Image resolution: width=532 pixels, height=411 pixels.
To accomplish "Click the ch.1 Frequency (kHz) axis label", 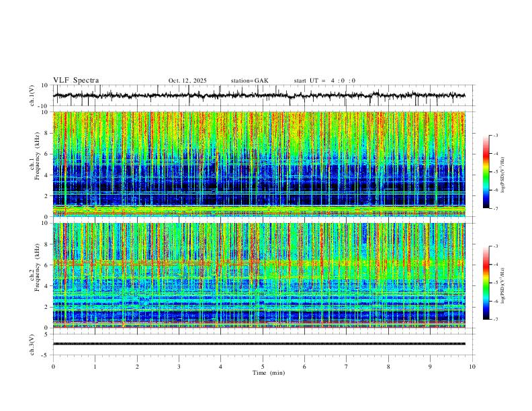I will tap(35, 156).
